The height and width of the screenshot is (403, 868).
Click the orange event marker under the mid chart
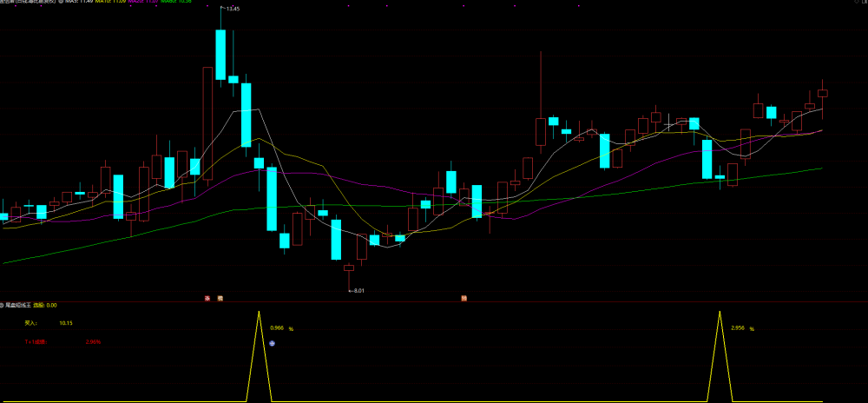click(464, 298)
